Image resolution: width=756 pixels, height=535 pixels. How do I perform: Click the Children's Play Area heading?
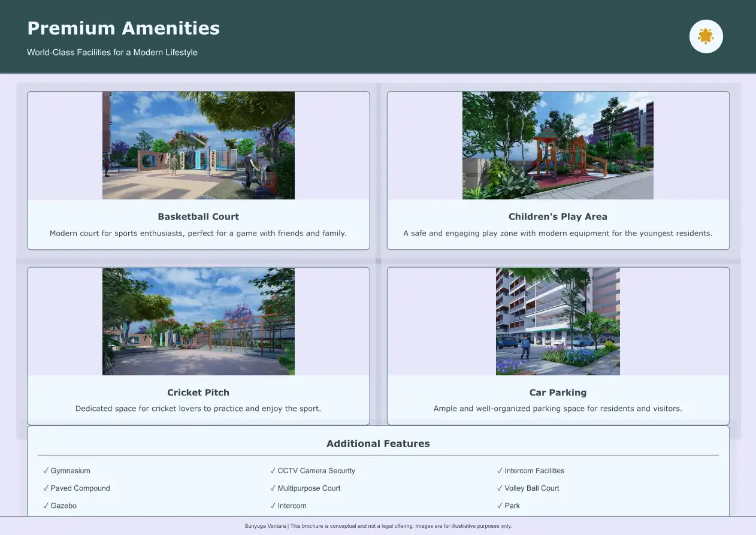[558, 217]
